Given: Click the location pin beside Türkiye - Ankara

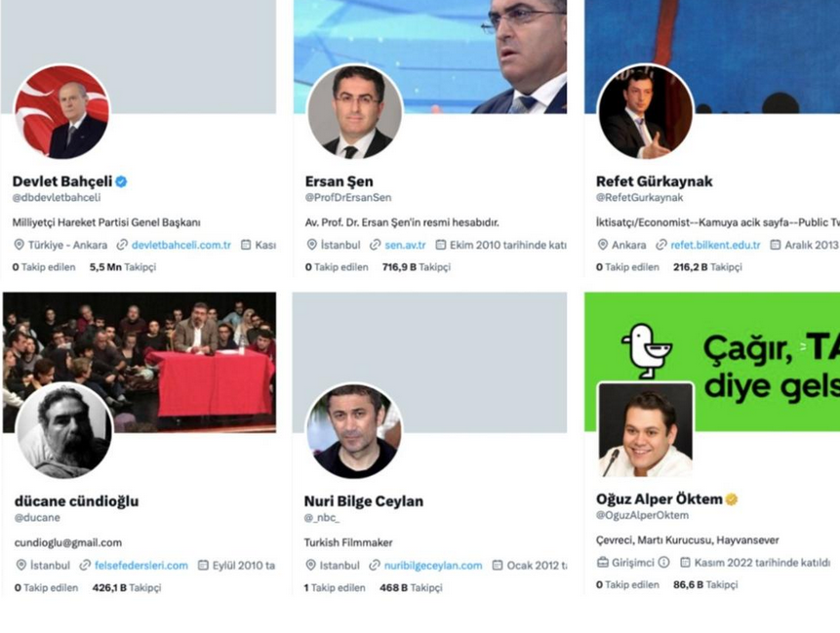Looking at the screenshot, I should click(20, 245).
